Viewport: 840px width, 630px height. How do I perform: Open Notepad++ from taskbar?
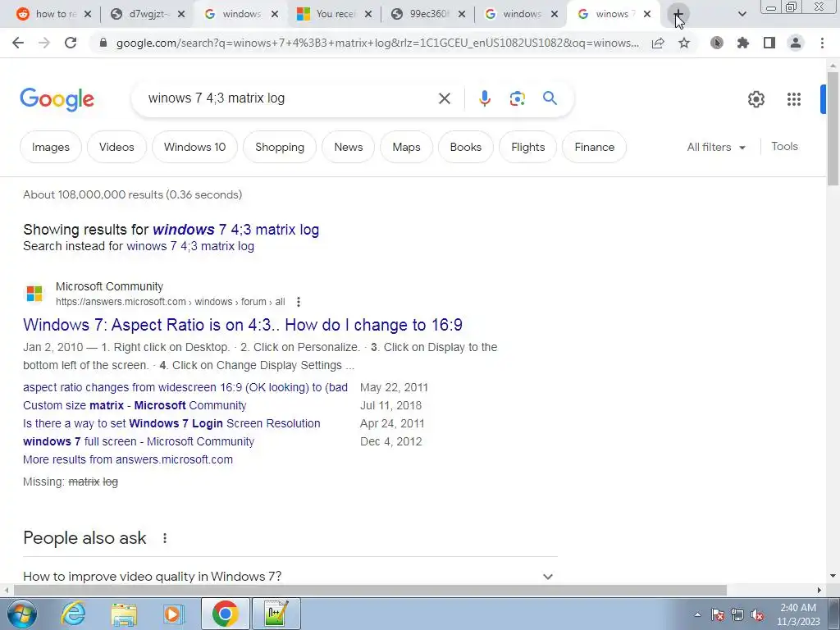pos(276,614)
